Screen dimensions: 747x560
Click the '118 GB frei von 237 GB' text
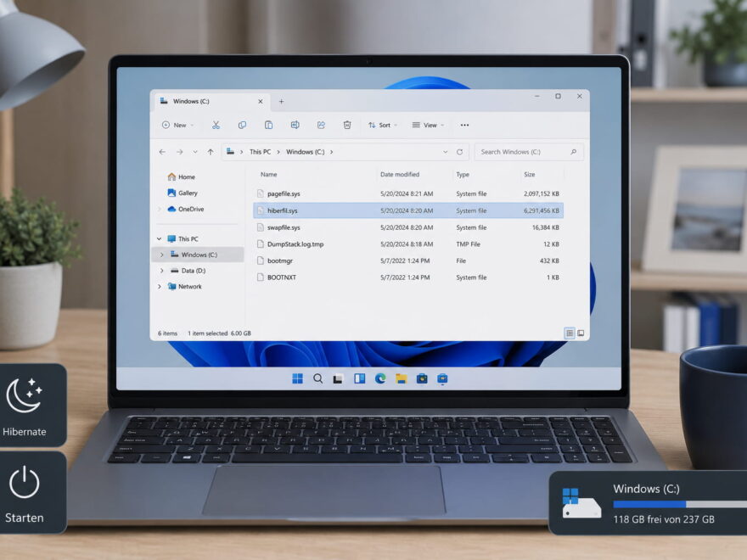tap(664, 519)
